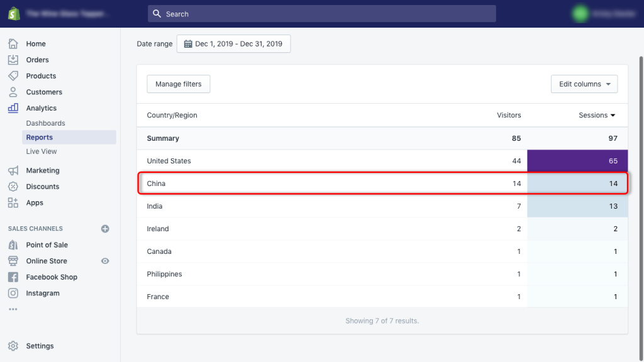The width and height of the screenshot is (644, 362).
Task: Click in the Search field
Action: pyautogui.click(x=321, y=14)
